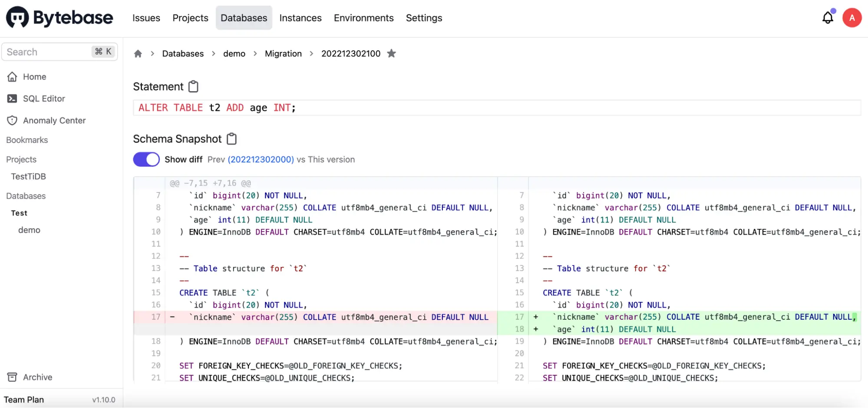868x408 pixels.
Task: Select TestTiDB project in sidebar
Action: click(29, 176)
